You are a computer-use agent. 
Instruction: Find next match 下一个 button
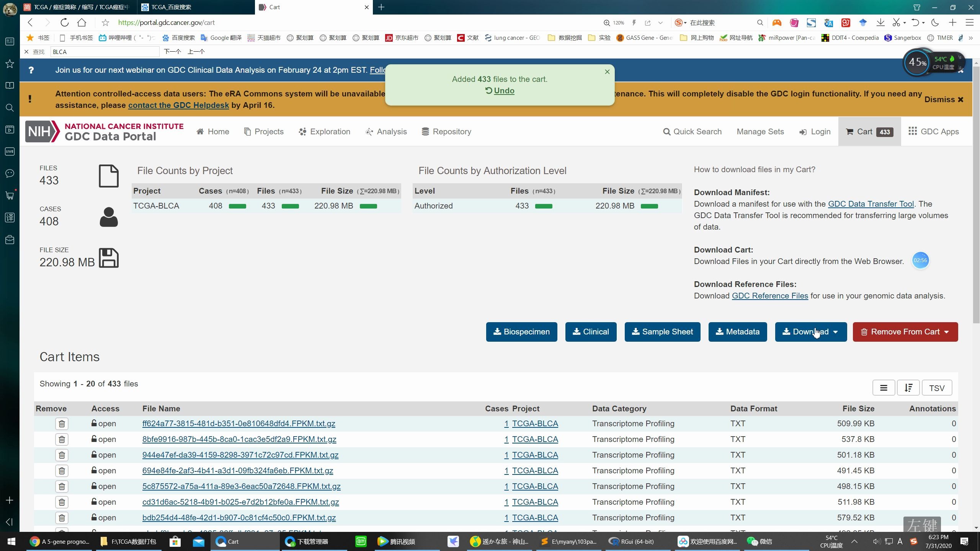172,52
